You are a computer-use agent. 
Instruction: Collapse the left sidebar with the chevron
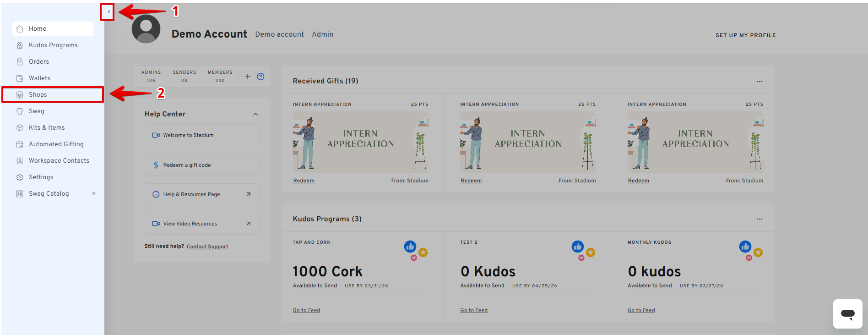click(x=108, y=12)
